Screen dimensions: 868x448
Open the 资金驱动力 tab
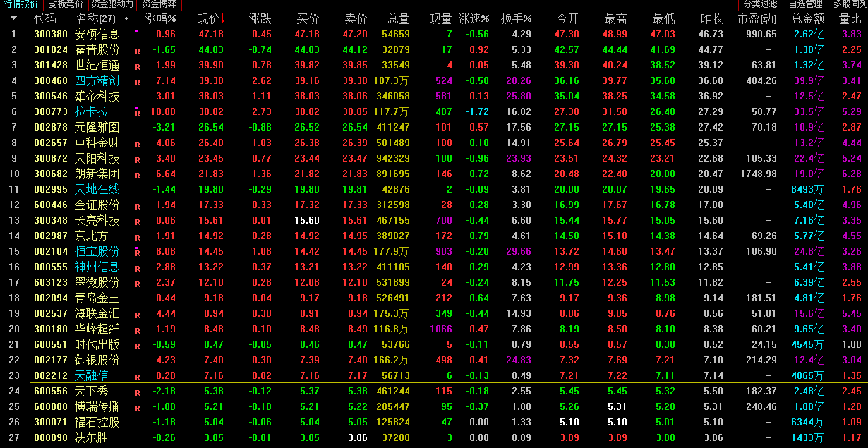tap(112, 4)
